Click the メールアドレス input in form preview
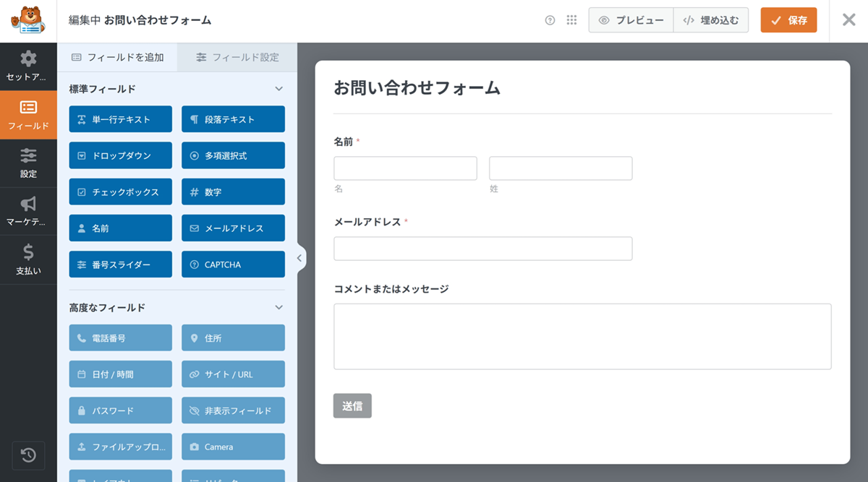This screenshot has width=868, height=482. click(x=482, y=249)
